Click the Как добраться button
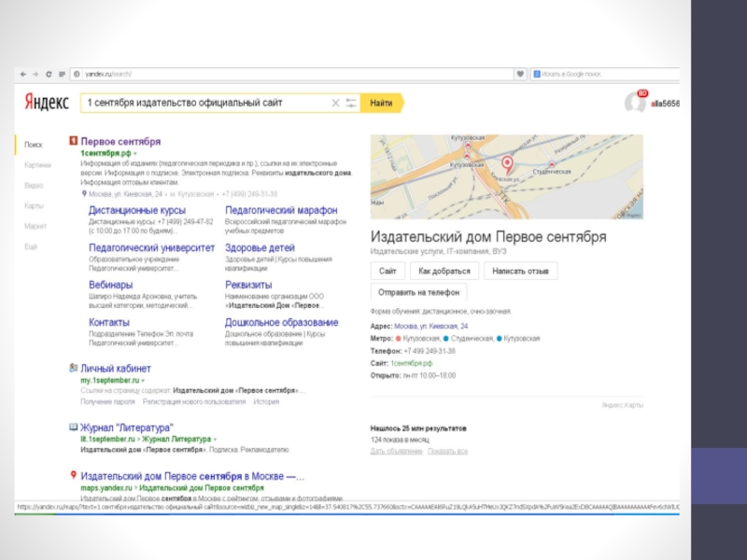Image resolution: width=747 pixels, height=560 pixels. click(x=444, y=271)
